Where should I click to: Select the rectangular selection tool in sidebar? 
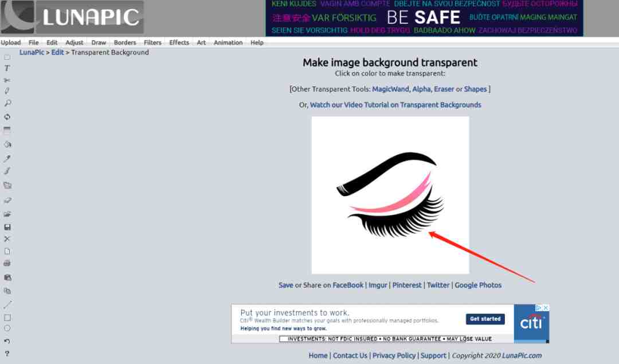(x=7, y=57)
